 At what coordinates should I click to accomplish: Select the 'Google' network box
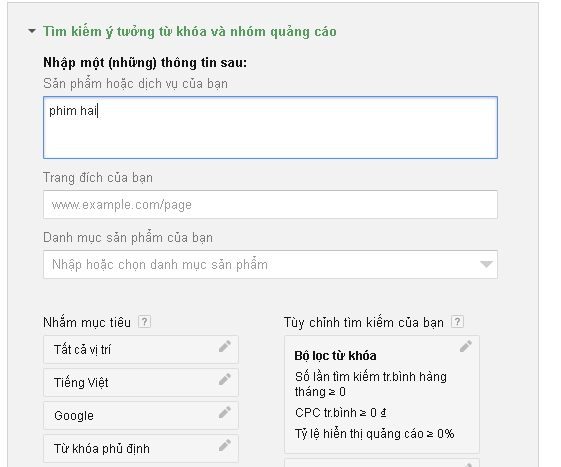141,415
